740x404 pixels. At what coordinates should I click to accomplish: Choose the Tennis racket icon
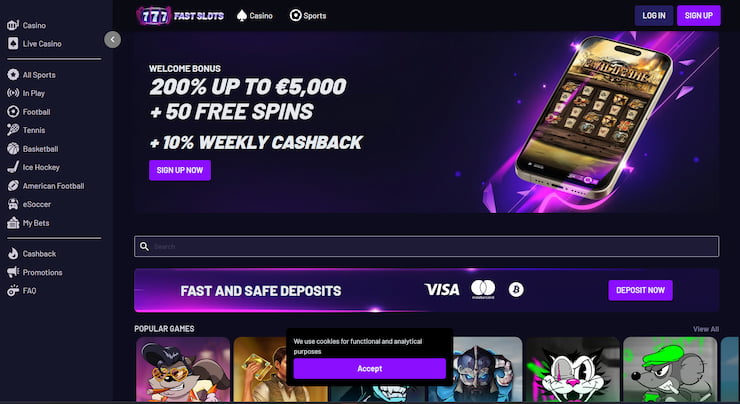point(13,130)
